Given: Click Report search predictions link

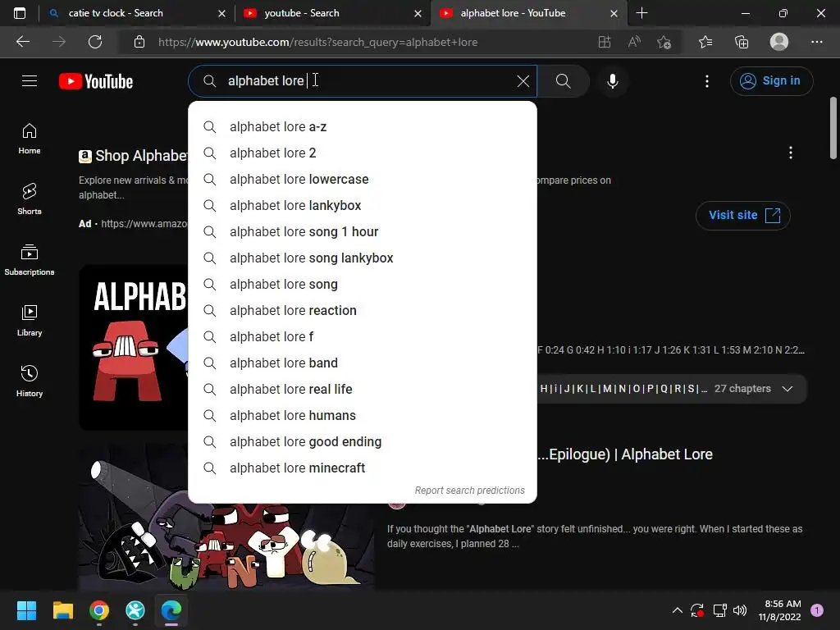Looking at the screenshot, I should point(470,491).
